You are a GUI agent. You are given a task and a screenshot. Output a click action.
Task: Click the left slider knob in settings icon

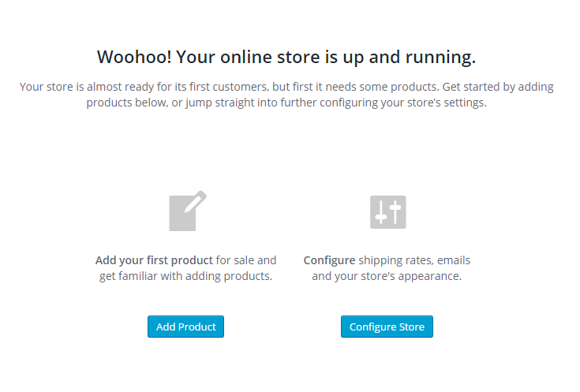(381, 217)
